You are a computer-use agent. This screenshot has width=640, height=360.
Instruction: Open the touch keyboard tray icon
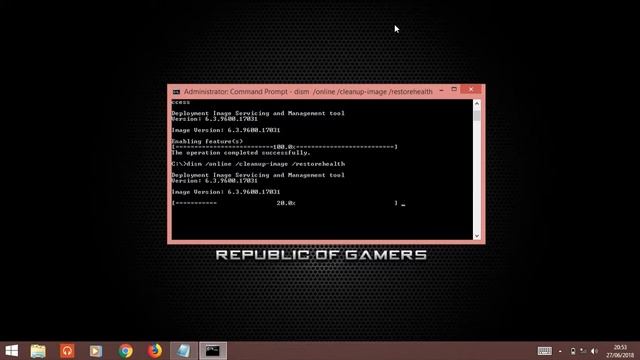pos(544,351)
